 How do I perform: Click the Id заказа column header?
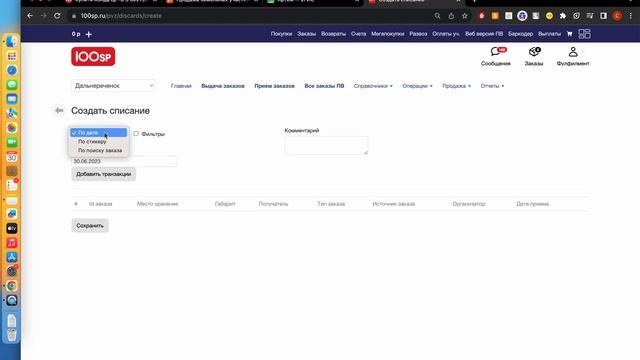[100, 204]
